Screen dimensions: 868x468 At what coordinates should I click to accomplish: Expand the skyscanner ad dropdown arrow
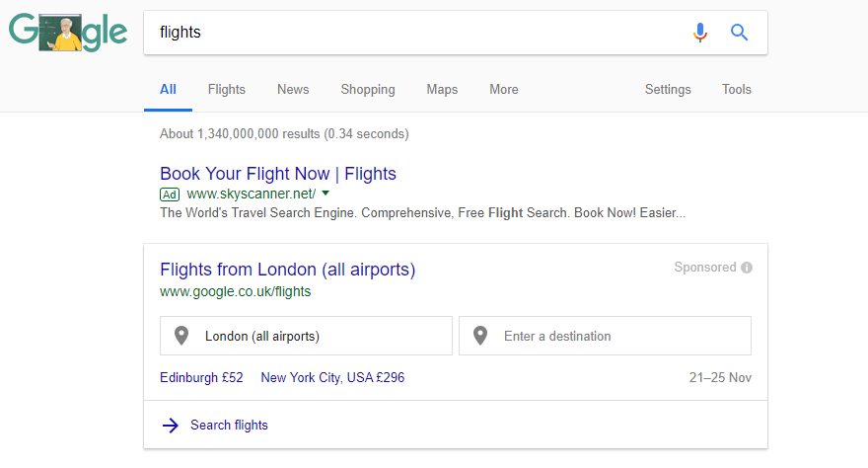point(325,194)
